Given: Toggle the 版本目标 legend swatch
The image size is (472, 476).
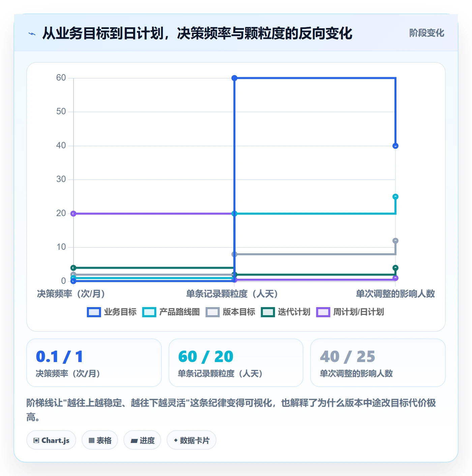Looking at the screenshot, I should click(x=212, y=312).
